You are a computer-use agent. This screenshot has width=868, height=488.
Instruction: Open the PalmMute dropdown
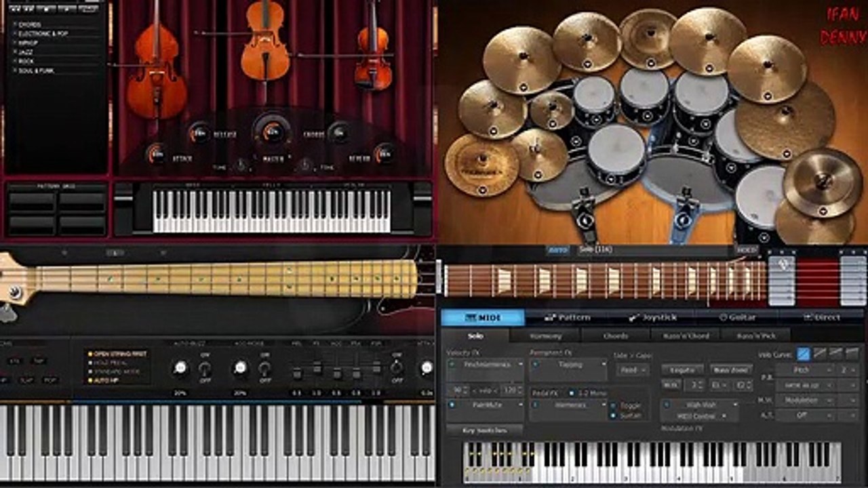click(x=486, y=405)
